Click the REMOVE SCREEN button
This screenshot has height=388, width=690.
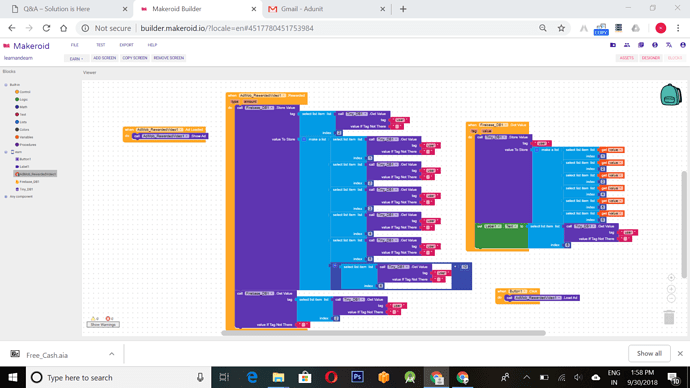click(169, 58)
